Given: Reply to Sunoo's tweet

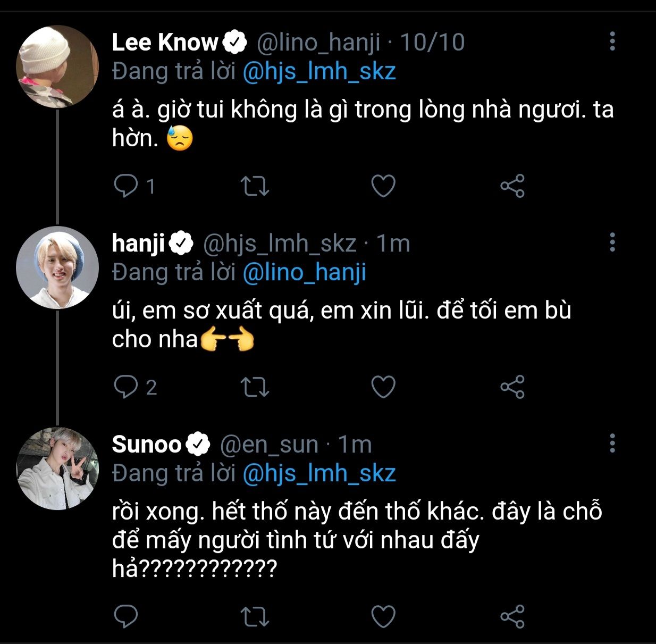Looking at the screenshot, I should 126,616.
